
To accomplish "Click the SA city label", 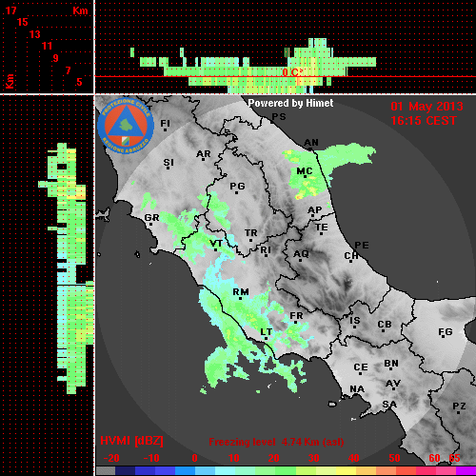I will coord(389,405).
